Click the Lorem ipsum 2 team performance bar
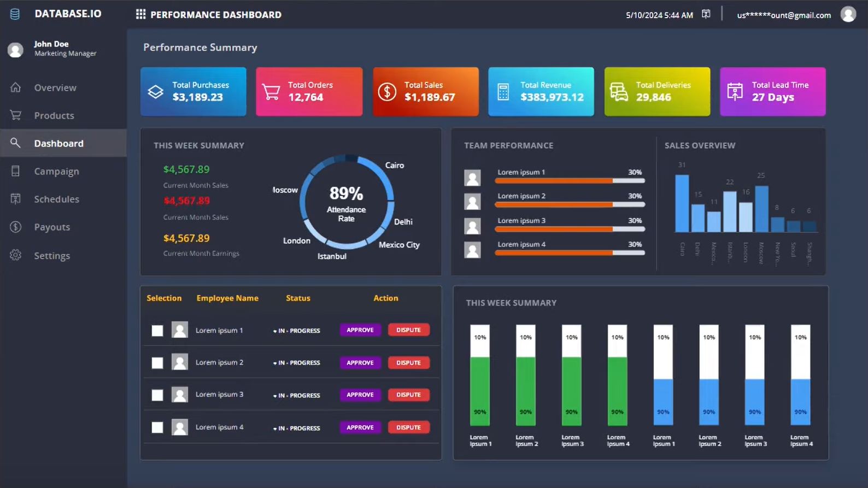Screen dimensions: 868x488 coord(570,204)
